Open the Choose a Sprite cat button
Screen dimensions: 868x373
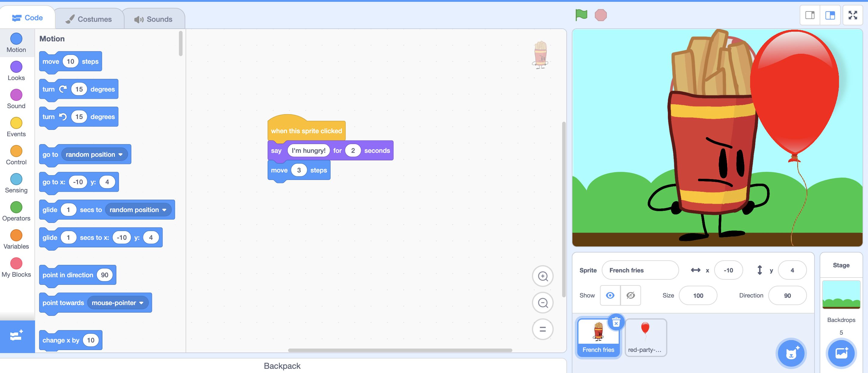791,353
